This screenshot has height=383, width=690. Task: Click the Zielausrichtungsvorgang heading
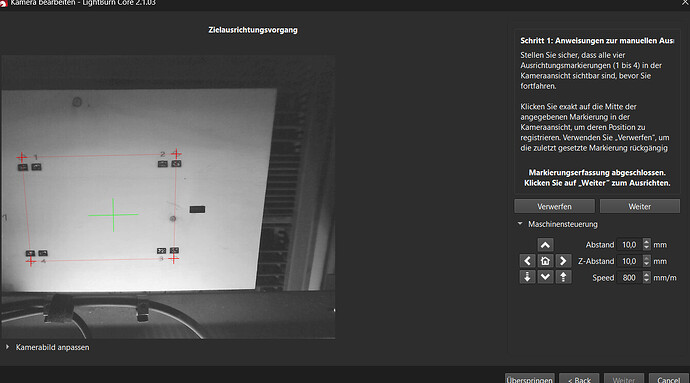253,30
